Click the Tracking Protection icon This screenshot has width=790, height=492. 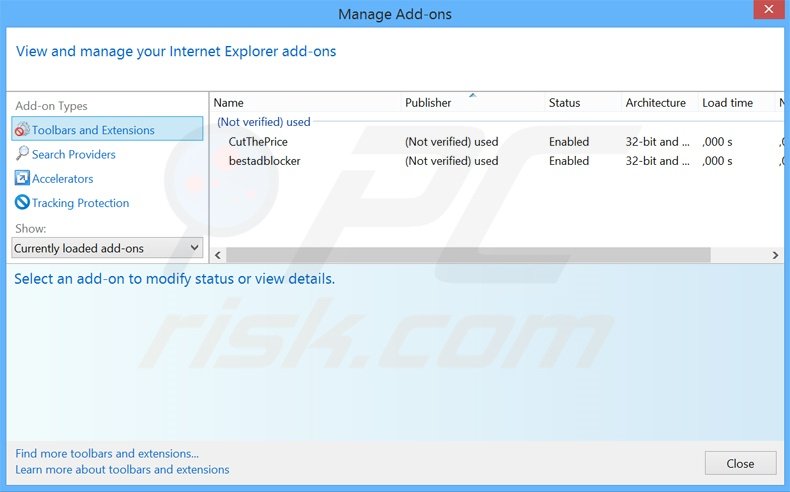point(22,203)
